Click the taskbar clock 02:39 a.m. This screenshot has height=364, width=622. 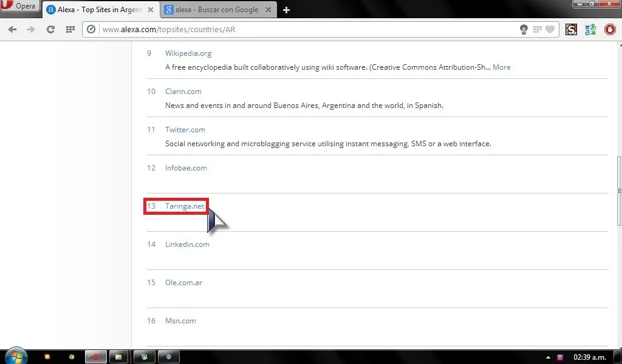tap(589, 357)
